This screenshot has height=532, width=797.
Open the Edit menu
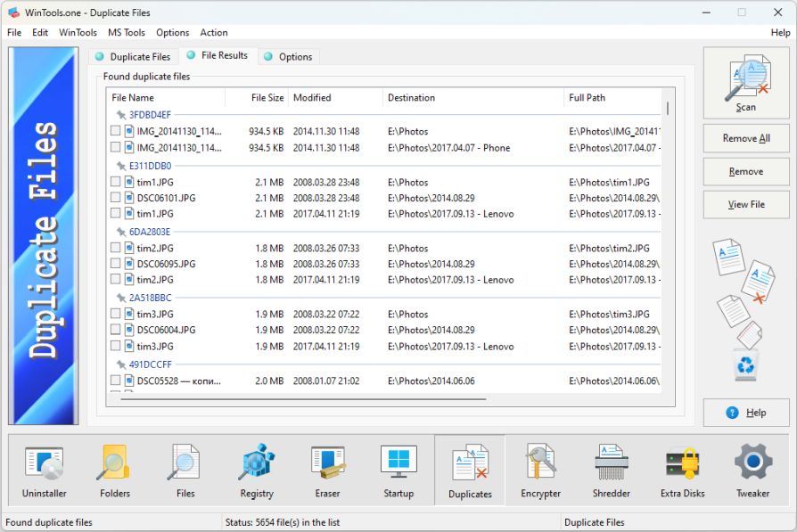[x=40, y=32]
